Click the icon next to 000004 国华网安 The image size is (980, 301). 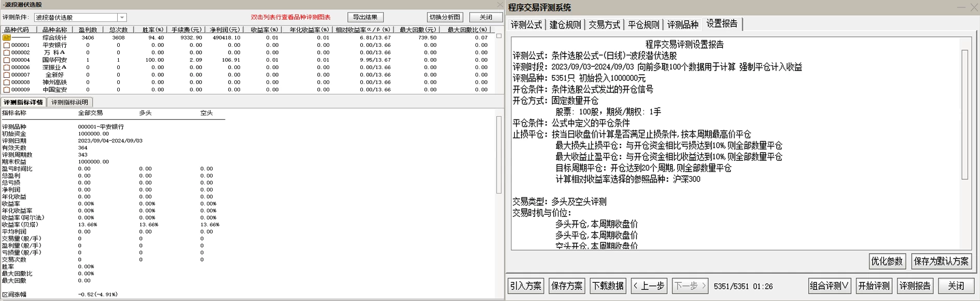pyautogui.click(x=7, y=60)
